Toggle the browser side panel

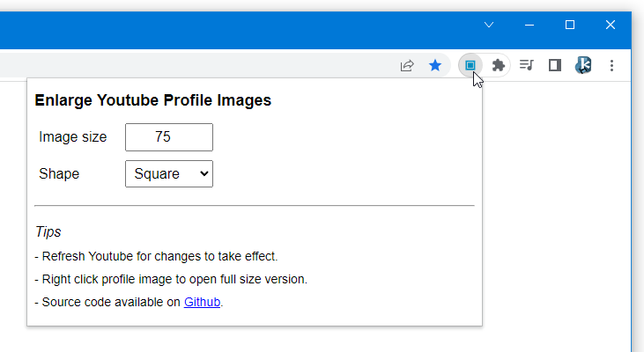pos(555,65)
